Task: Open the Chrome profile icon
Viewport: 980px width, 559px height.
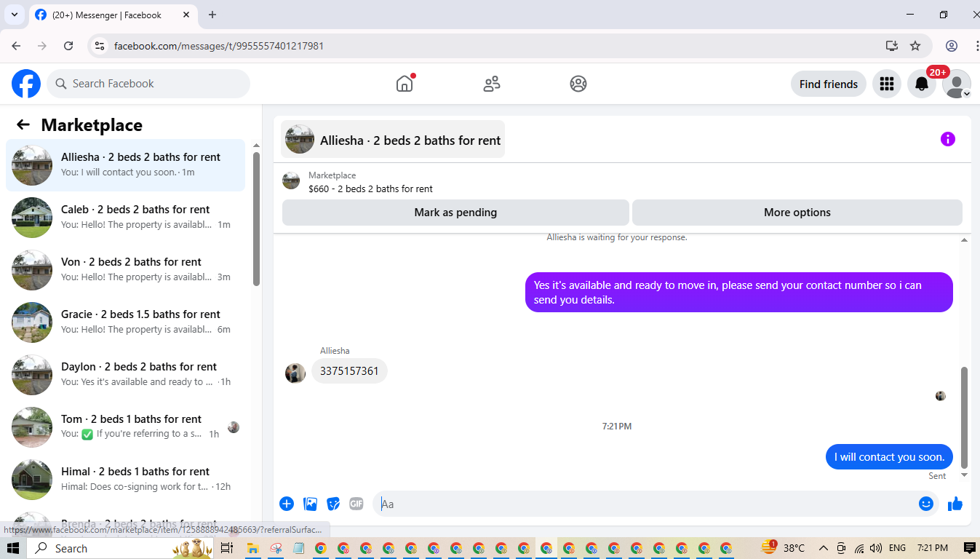Action: click(x=952, y=46)
